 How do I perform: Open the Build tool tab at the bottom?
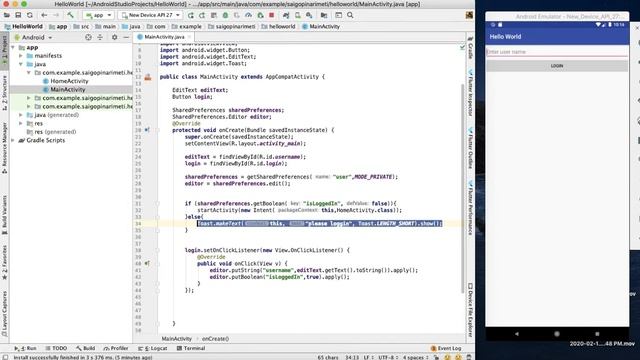[x=85, y=348]
